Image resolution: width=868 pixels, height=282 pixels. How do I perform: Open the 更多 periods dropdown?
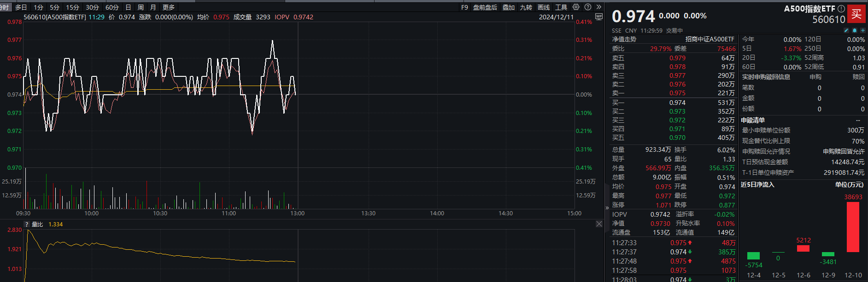tap(169, 7)
